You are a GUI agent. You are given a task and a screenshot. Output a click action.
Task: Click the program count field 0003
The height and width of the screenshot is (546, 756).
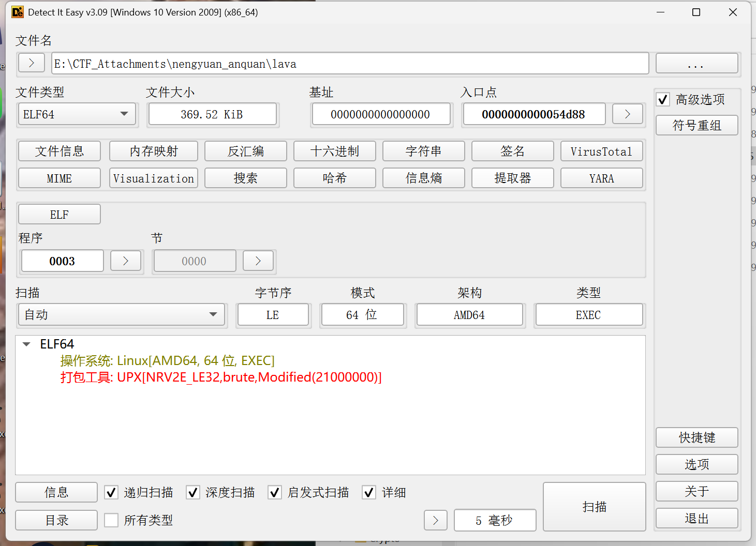tap(63, 261)
